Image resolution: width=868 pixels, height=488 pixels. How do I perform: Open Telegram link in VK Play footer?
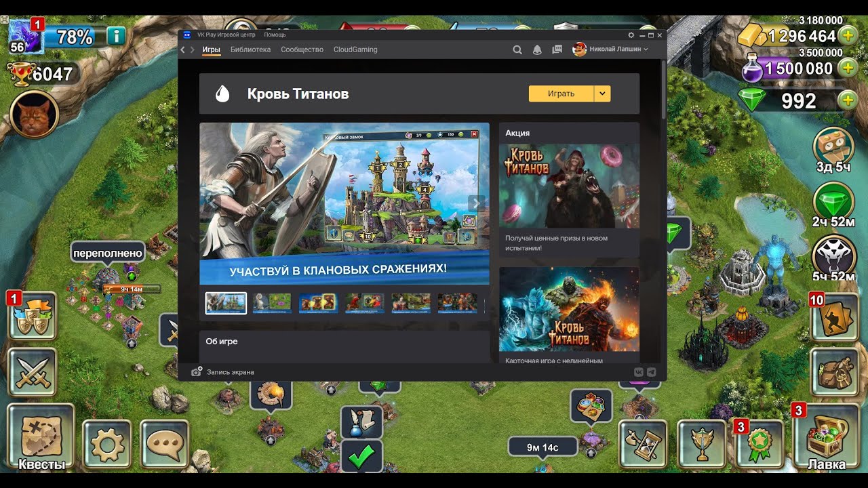click(652, 372)
